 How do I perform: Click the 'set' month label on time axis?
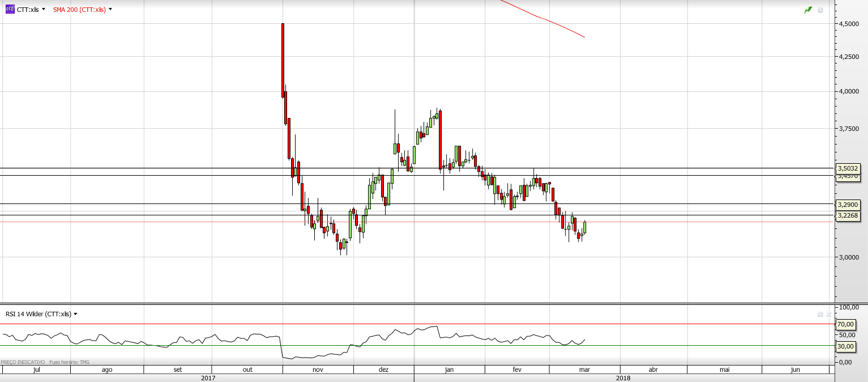(178, 370)
